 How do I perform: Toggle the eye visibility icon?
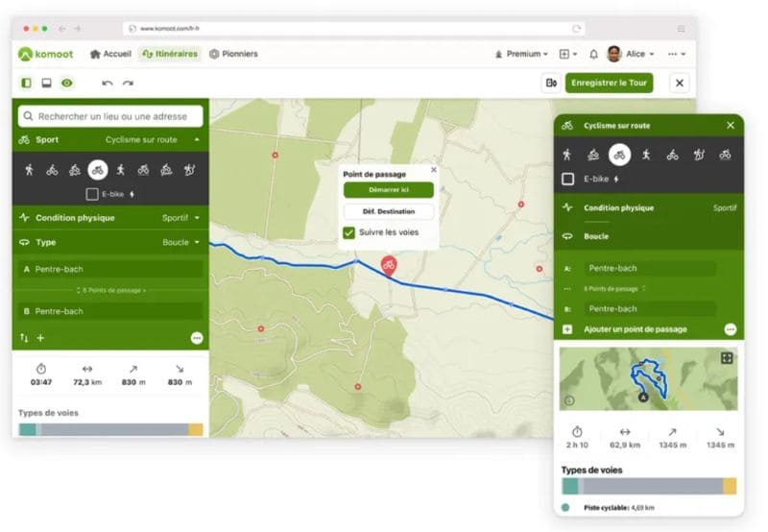67,83
